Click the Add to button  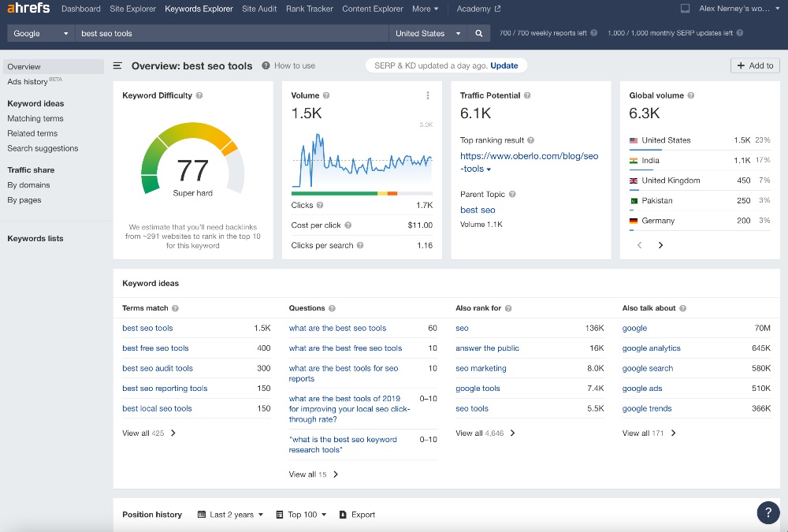pyautogui.click(x=754, y=66)
